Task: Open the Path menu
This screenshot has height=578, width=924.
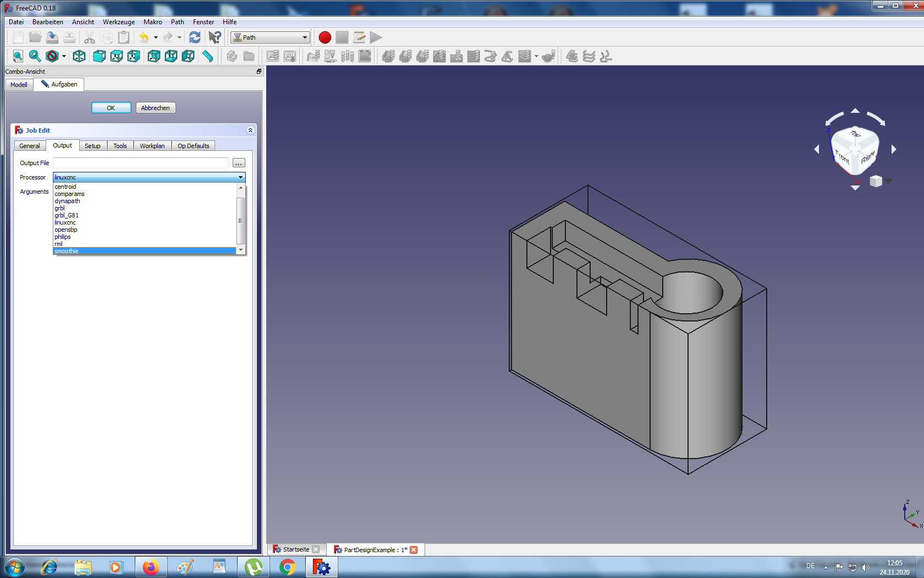Action: click(x=177, y=22)
